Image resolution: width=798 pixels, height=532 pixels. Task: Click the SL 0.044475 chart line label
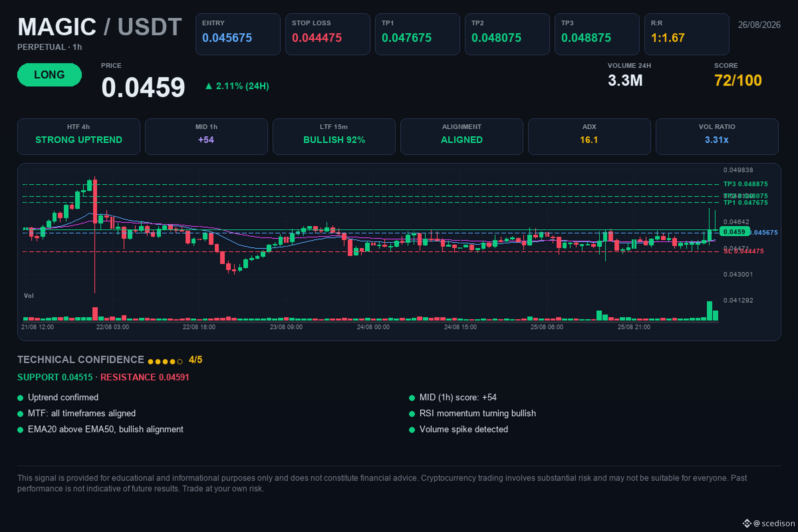click(x=743, y=251)
